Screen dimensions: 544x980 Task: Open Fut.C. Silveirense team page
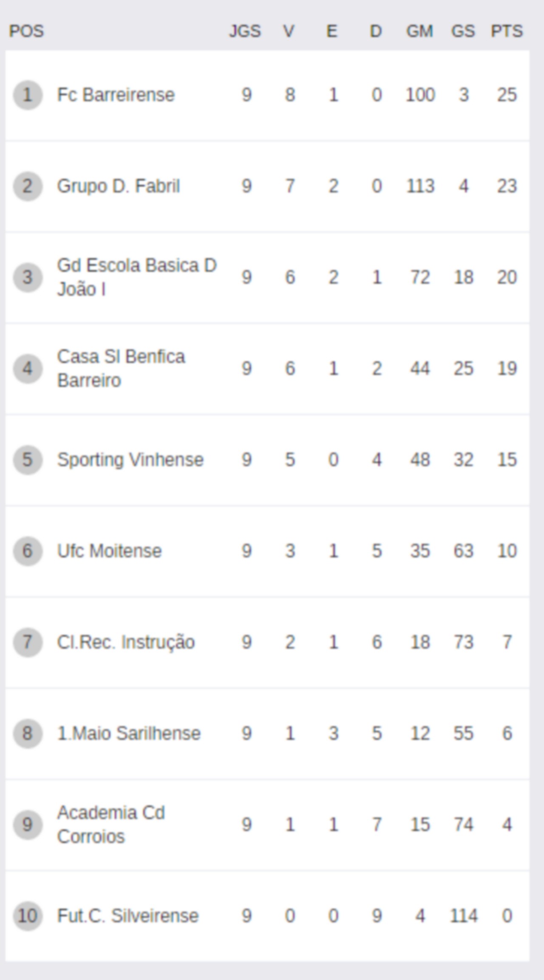click(128, 916)
